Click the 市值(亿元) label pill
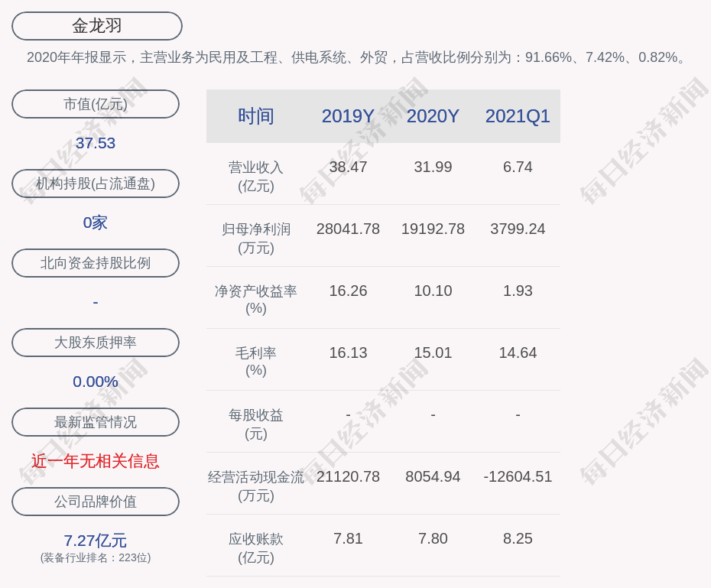The width and height of the screenshot is (711, 588). (96, 104)
